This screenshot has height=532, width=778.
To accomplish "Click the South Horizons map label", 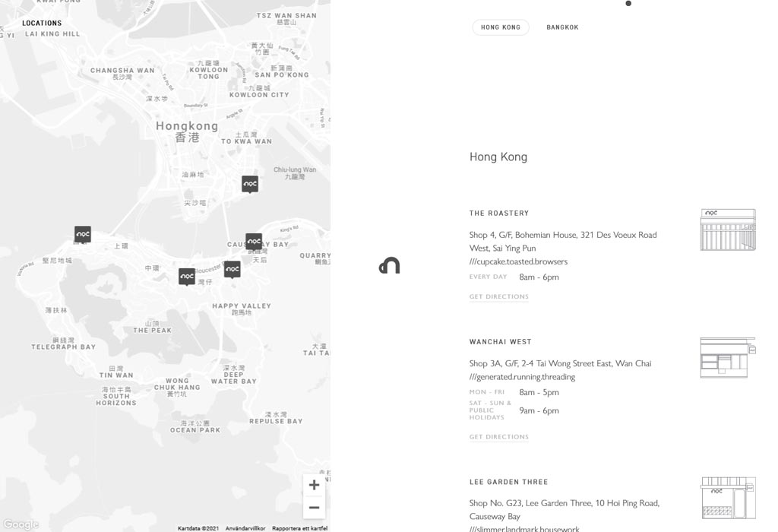I will coord(116,397).
